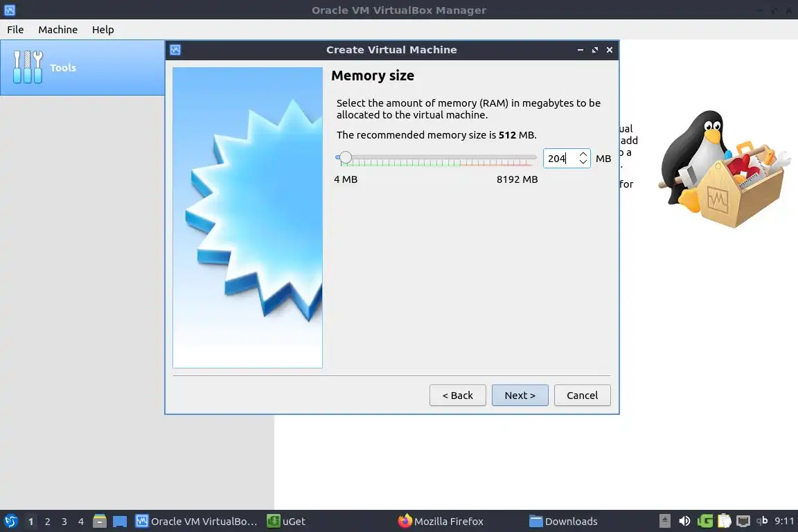
Task: Switch to workspace 4
Action: click(x=81, y=522)
